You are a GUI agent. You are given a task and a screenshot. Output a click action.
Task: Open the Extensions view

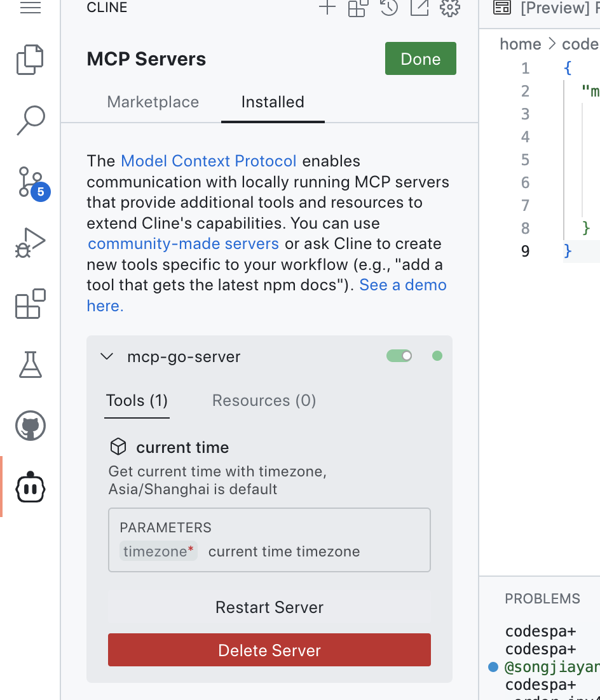tap(29, 304)
